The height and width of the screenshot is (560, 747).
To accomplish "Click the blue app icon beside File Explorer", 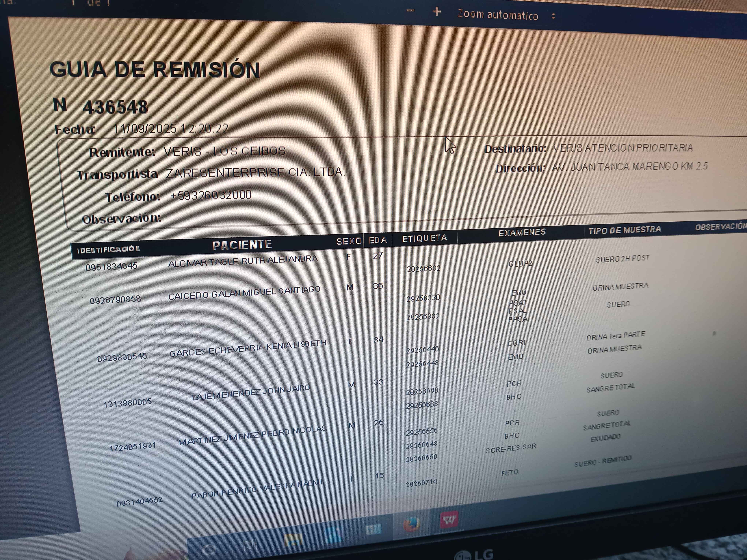I will tap(334, 535).
